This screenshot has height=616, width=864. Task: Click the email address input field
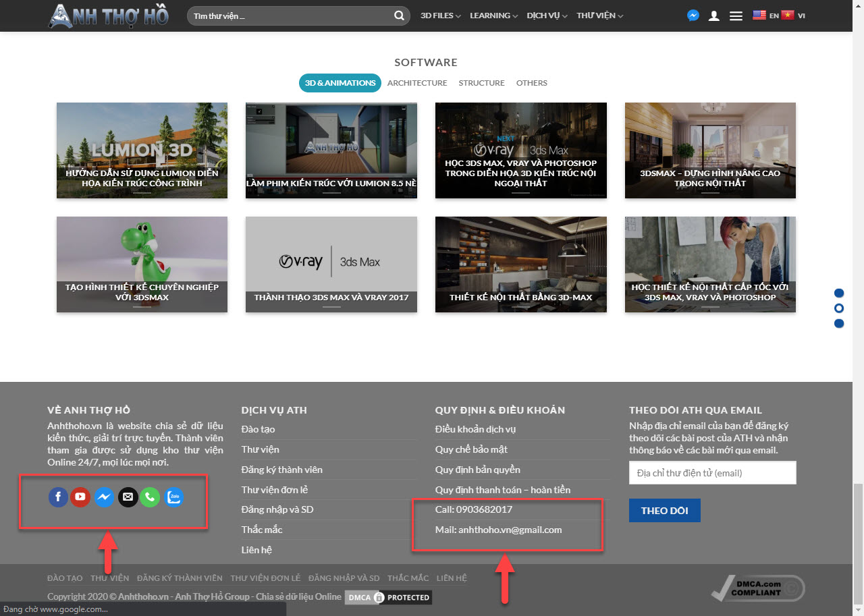coord(712,473)
